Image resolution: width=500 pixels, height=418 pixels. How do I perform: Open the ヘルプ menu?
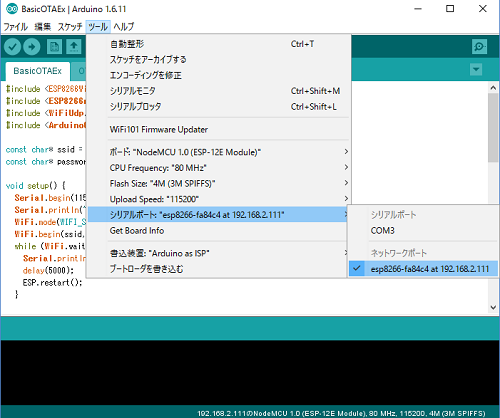coord(124,27)
